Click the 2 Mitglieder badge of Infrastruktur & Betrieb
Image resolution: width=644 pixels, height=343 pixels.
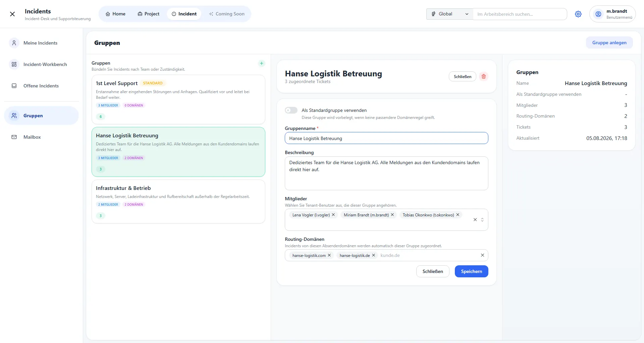click(108, 204)
